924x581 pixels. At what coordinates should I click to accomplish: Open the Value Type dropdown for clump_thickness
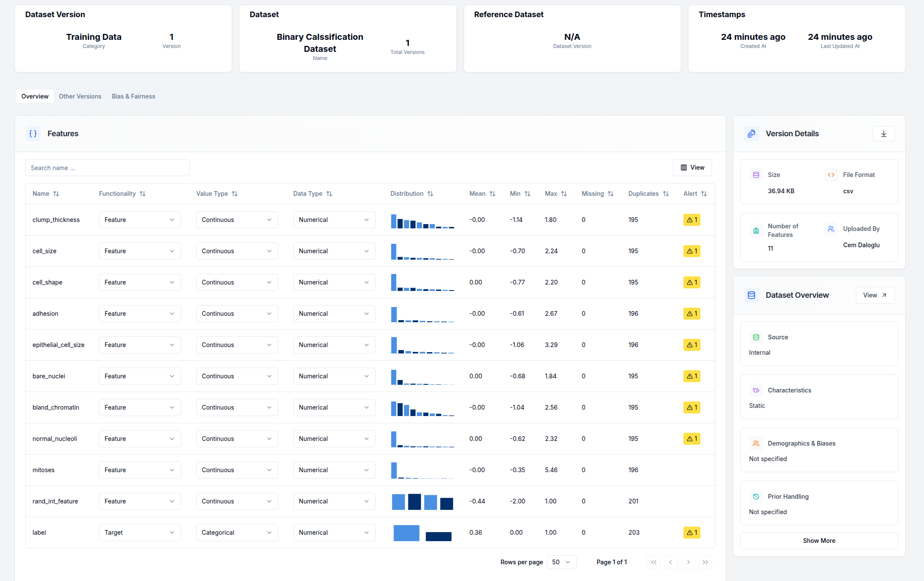[x=237, y=219]
